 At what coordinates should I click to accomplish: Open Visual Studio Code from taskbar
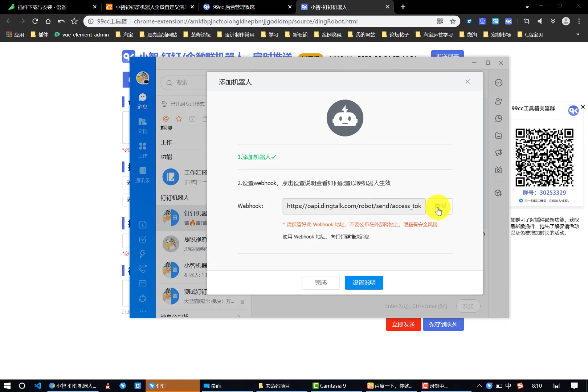click(38, 386)
